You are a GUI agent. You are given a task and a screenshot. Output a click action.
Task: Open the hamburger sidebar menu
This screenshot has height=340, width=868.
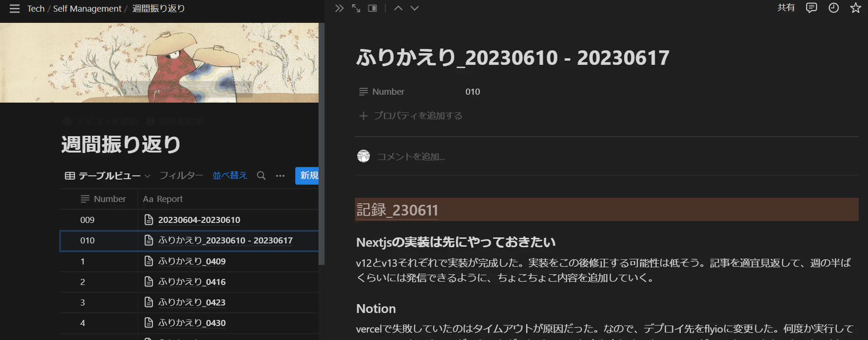[14, 8]
